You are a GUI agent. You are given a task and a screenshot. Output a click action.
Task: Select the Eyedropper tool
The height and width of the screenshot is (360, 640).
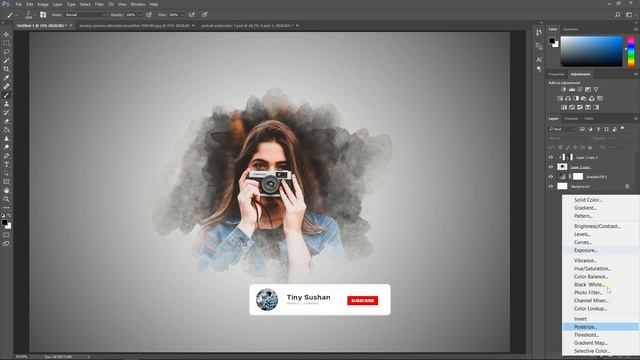click(x=6, y=78)
